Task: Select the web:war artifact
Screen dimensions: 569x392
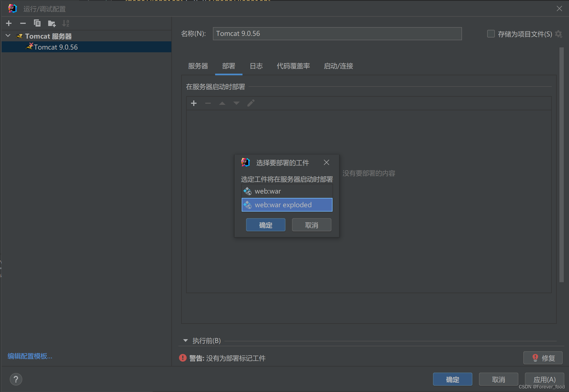Action: point(287,191)
